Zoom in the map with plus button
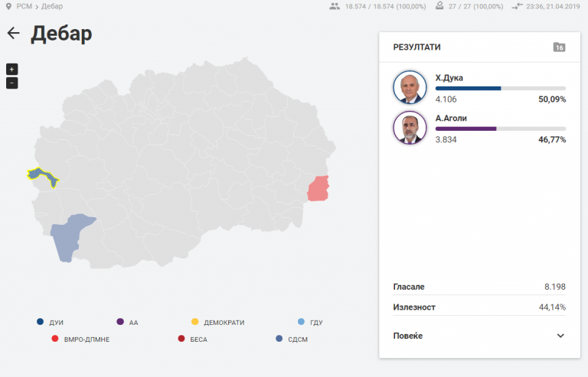Screen dimensions: 588x377 pos(12,70)
